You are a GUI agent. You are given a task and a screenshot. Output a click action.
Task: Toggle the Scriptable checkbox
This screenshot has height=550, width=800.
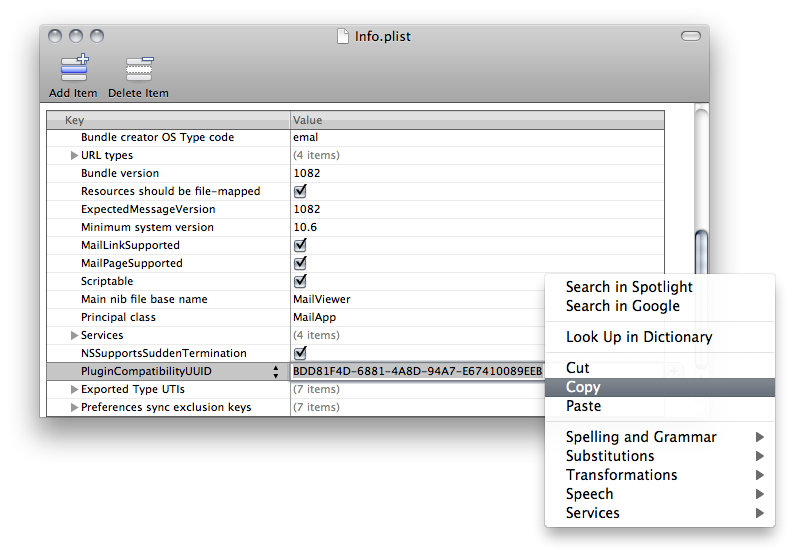300,281
